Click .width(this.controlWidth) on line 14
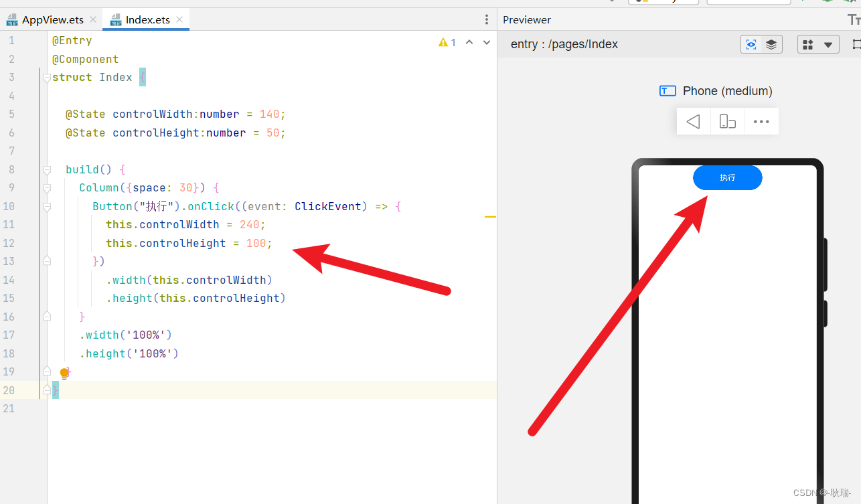Viewport: 861px width, 504px height. pos(189,280)
